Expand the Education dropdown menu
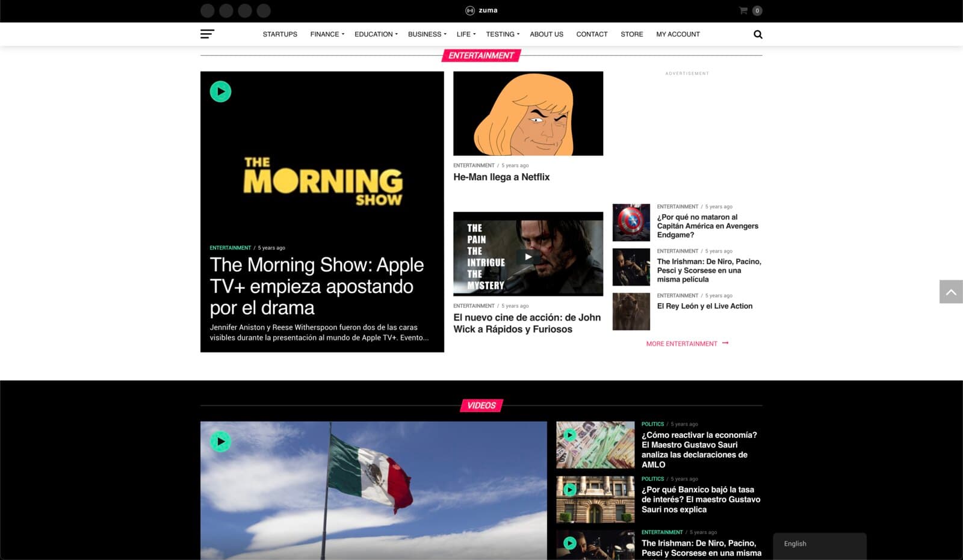The height and width of the screenshot is (560, 963). 376,34
